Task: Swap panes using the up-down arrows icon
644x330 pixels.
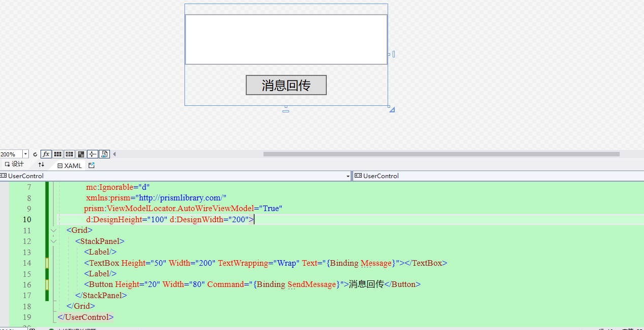Action: pyautogui.click(x=42, y=165)
